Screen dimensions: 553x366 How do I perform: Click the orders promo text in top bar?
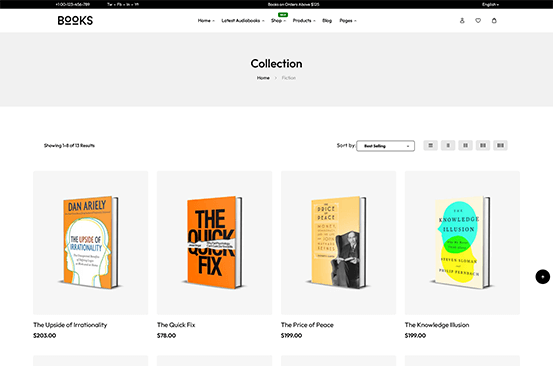click(293, 5)
